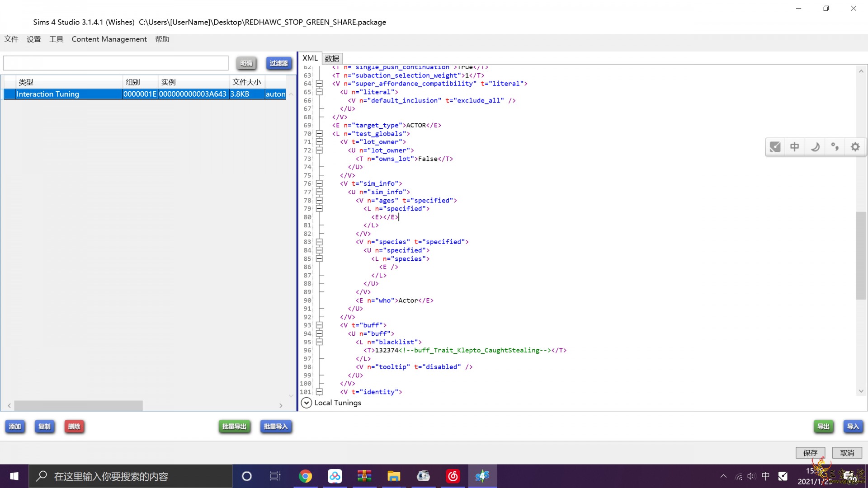Screen dimensions: 868x488
Task: Click the Cortana circle icon on taskbar
Action: pyautogui.click(x=246, y=476)
